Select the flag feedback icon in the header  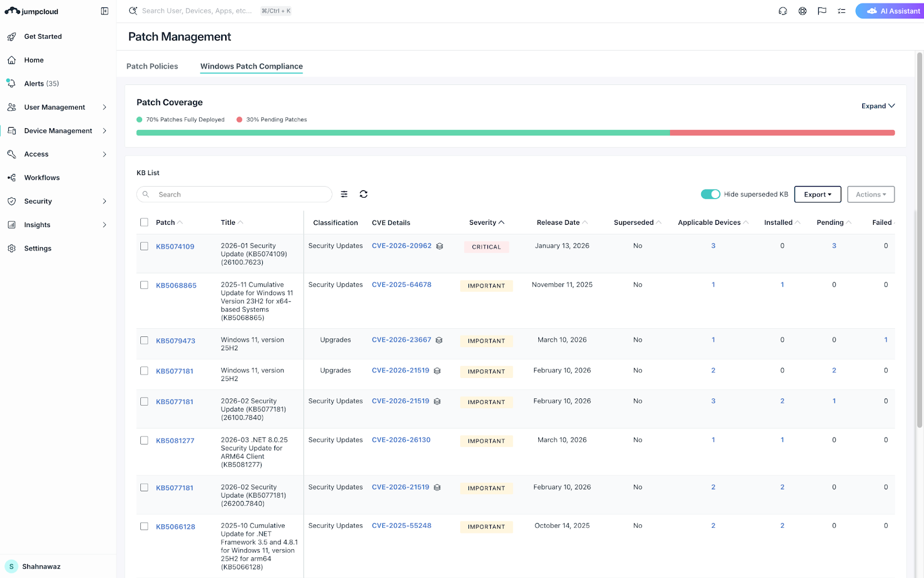pyautogui.click(x=822, y=11)
